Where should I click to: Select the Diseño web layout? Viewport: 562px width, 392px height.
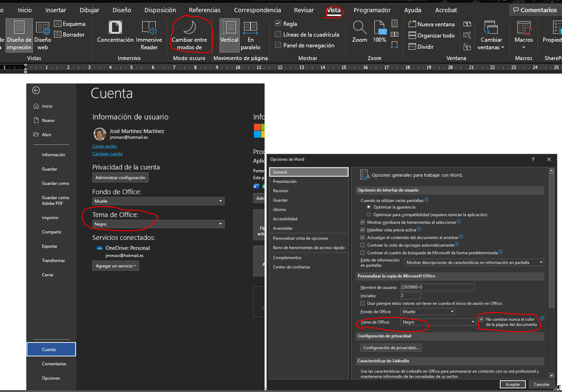pyautogui.click(x=43, y=35)
